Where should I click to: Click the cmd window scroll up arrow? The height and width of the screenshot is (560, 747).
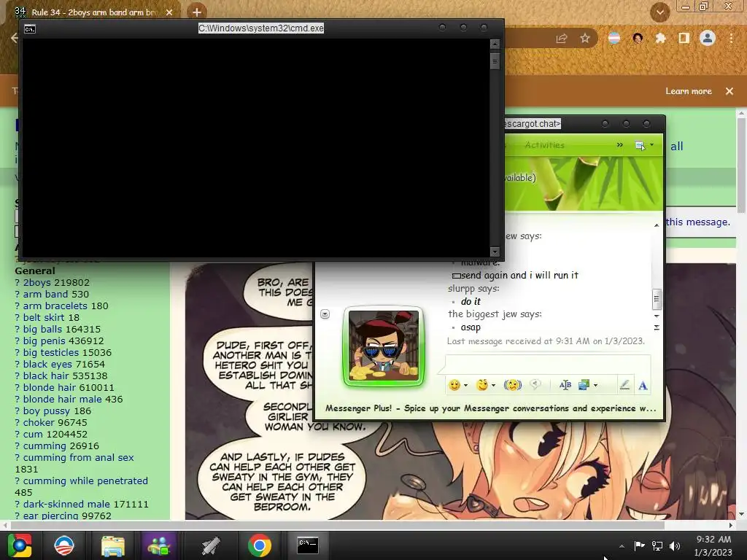495,44
